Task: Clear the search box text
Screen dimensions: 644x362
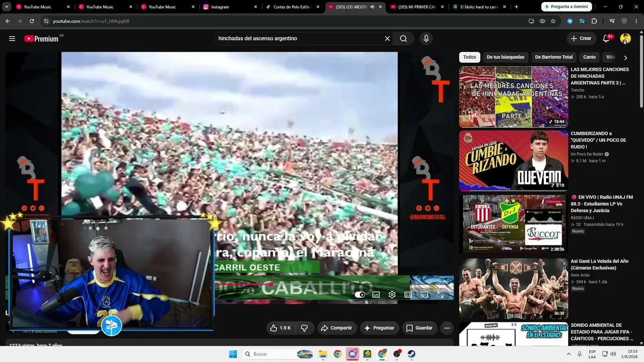Action: (x=387, y=39)
